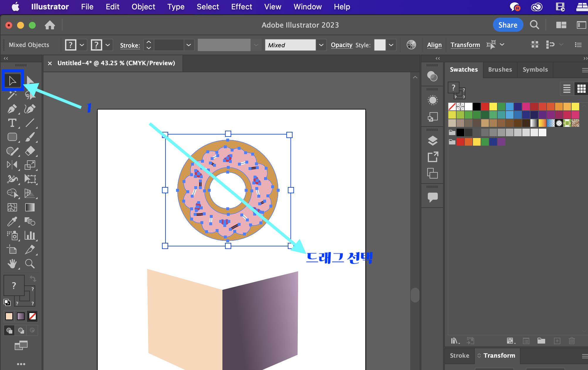
Task: Click the Align link
Action: (x=434, y=45)
